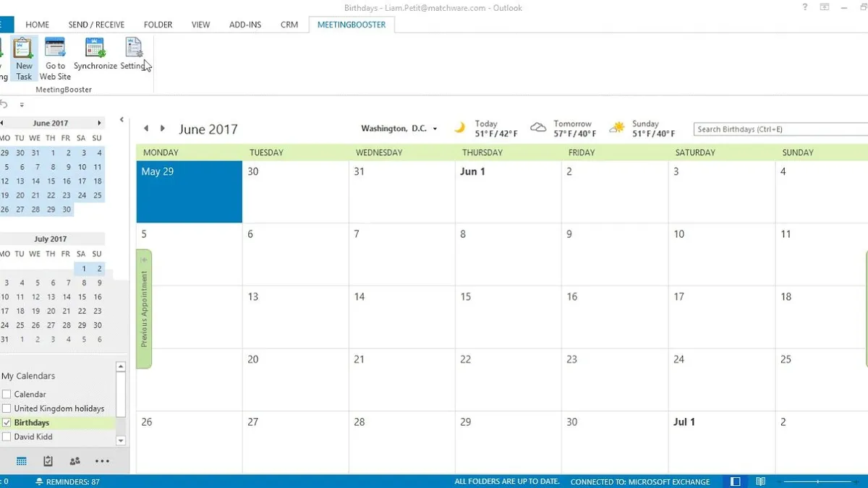Viewport: 868px width, 488px height.
Task: Switch to Normal view in status bar
Action: tap(736, 481)
